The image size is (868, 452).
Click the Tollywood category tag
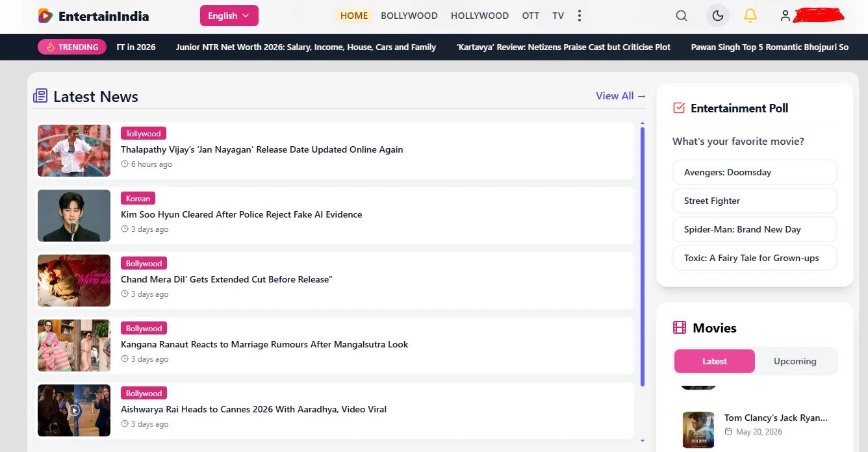[144, 133]
